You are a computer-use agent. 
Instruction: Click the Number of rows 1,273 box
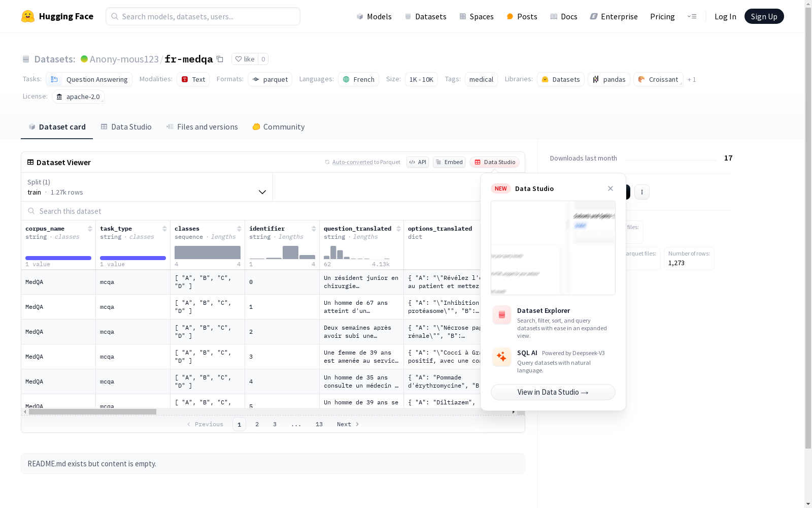(689, 259)
